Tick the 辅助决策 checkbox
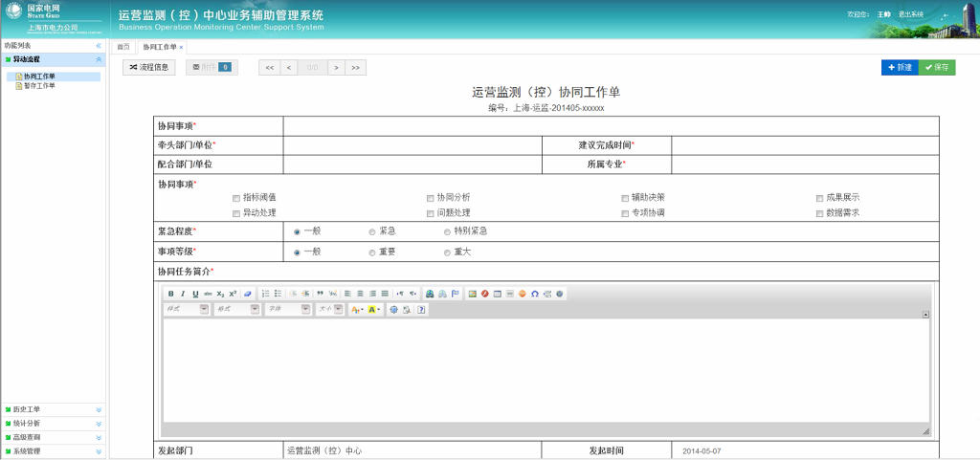The width and height of the screenshot is (980, 460). coord(624,198)
